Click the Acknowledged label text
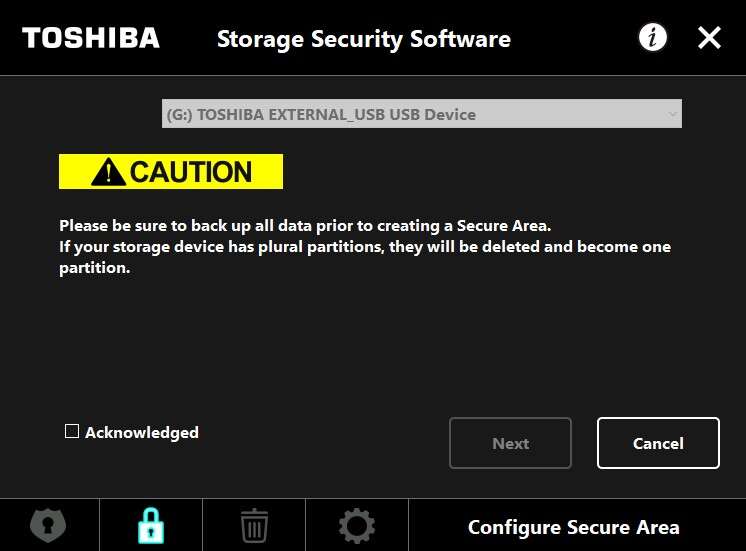This screenshot has height=551, width=746. [141, 432]
